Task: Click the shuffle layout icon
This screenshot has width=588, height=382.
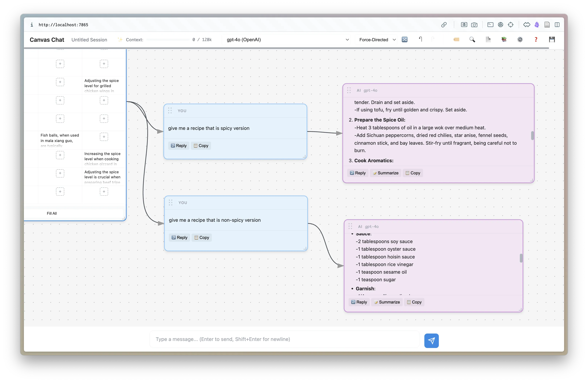Action: 405,39
